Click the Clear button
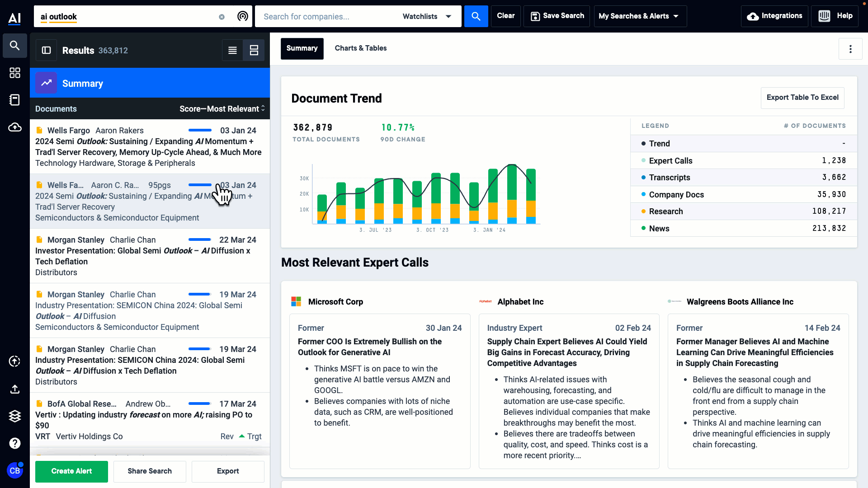The image size is (868, 488). click(506, 16)
